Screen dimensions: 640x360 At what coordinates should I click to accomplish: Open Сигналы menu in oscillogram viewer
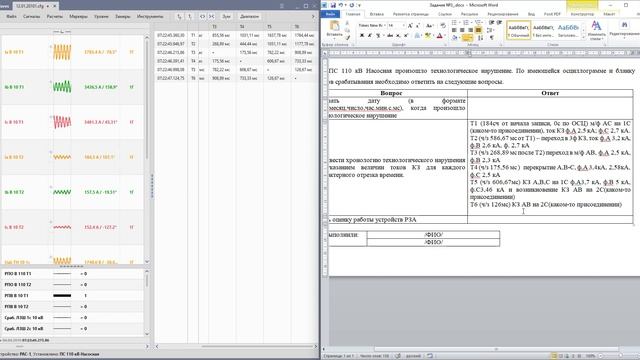[x=31, y=16]
